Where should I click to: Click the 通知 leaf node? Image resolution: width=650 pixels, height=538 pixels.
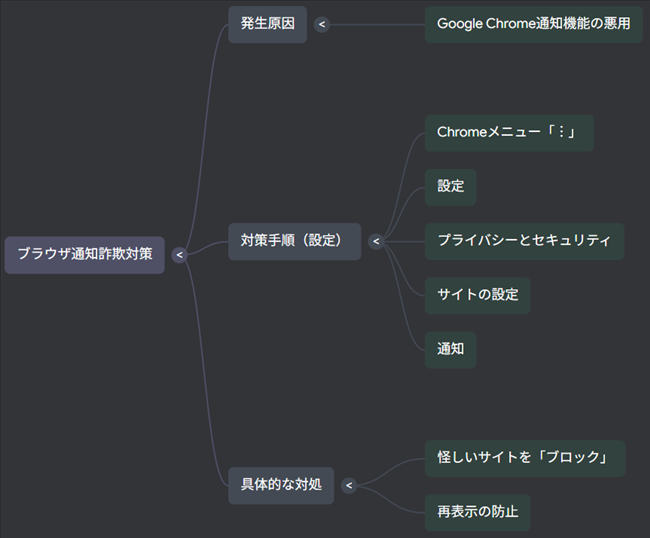coord(450,350)
